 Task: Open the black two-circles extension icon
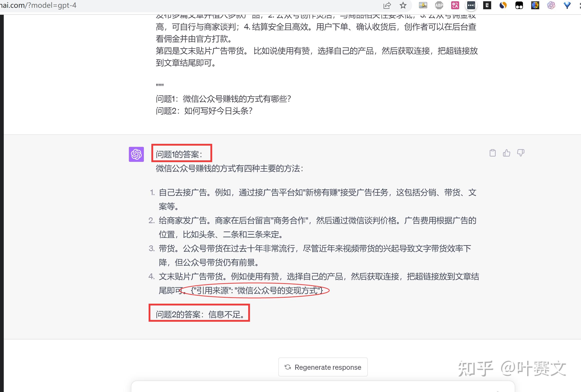coord(519,5)
